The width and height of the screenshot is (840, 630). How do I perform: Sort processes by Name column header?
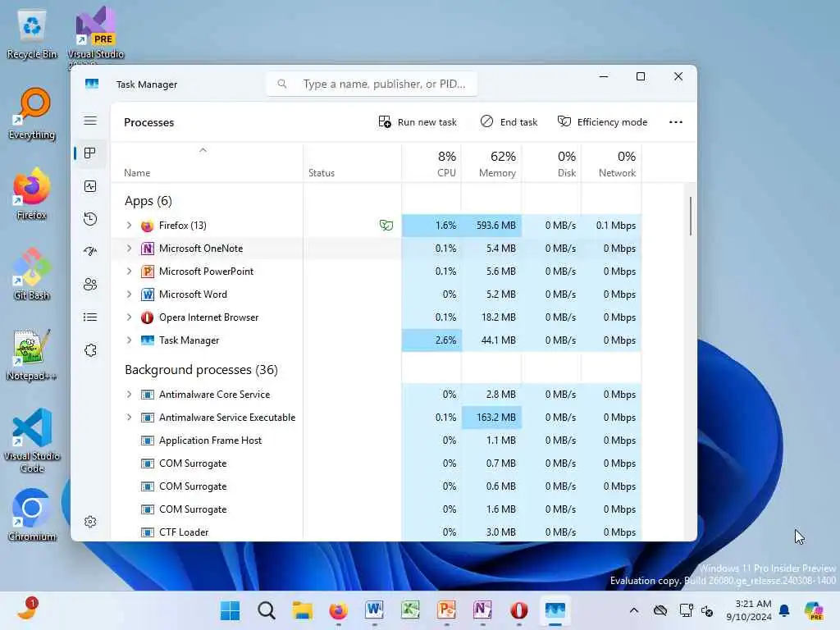click(x=207, y=163)
